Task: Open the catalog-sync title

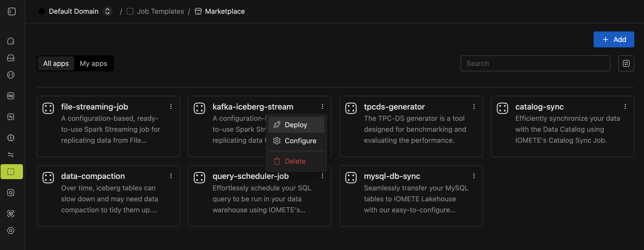Action: point(539,107)
